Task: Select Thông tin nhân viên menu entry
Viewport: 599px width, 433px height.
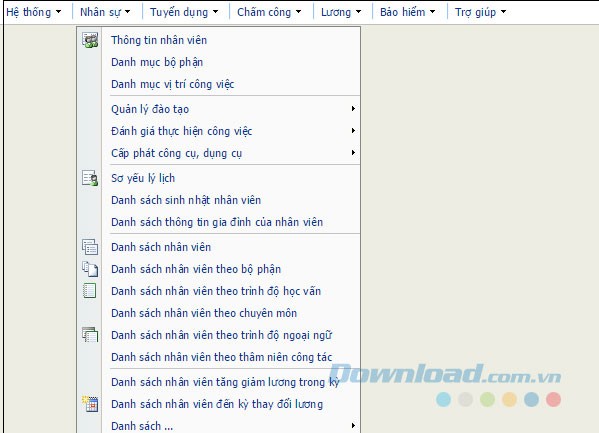Action: pyautogui.click(x=159, y=40)
